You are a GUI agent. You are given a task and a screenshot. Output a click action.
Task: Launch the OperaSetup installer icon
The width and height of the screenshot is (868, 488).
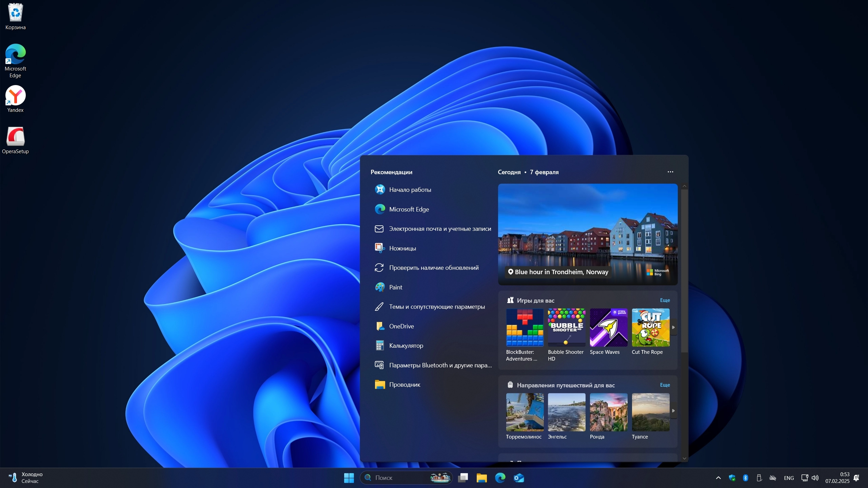[x=15, y=137]
